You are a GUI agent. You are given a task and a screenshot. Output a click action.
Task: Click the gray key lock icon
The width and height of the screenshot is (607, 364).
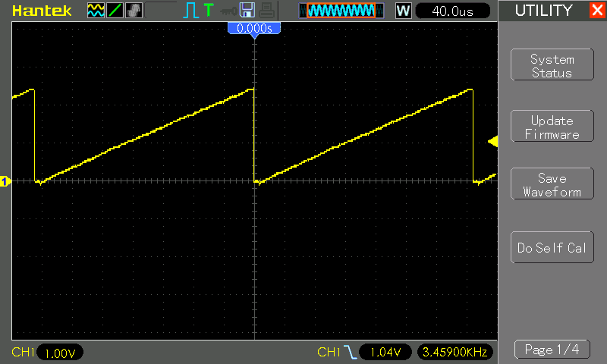click(228, 11)
